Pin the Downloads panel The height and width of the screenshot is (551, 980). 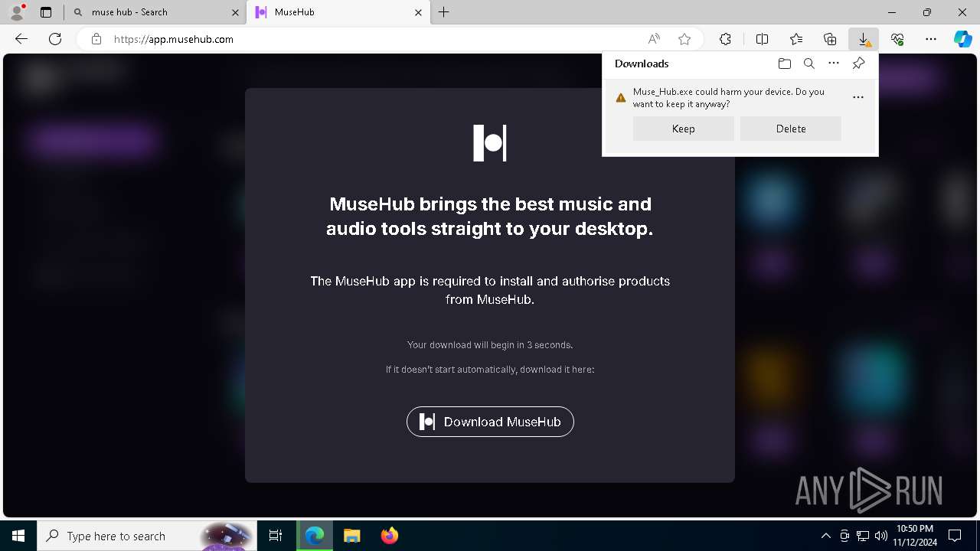coord(859,64)
